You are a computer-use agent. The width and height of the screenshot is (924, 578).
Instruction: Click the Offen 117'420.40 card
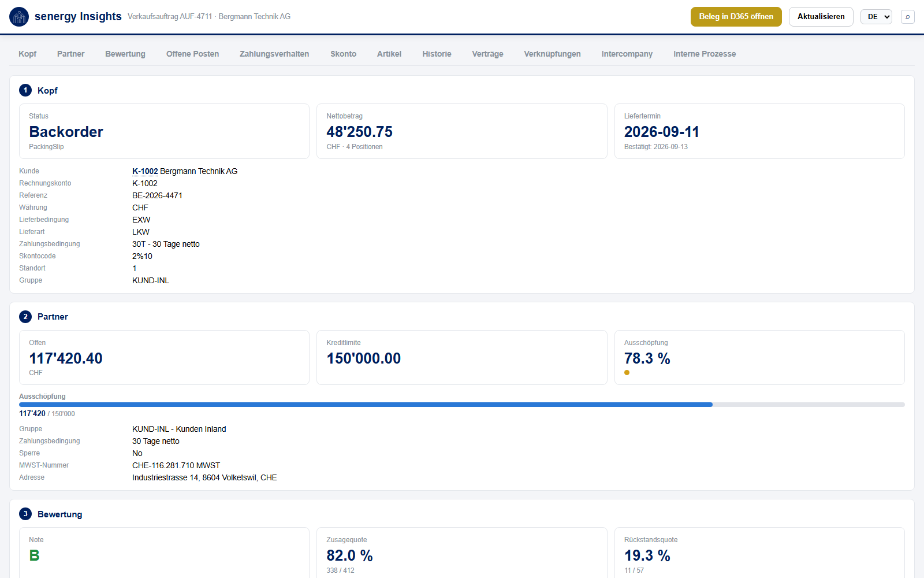click(x=165, y=357)
